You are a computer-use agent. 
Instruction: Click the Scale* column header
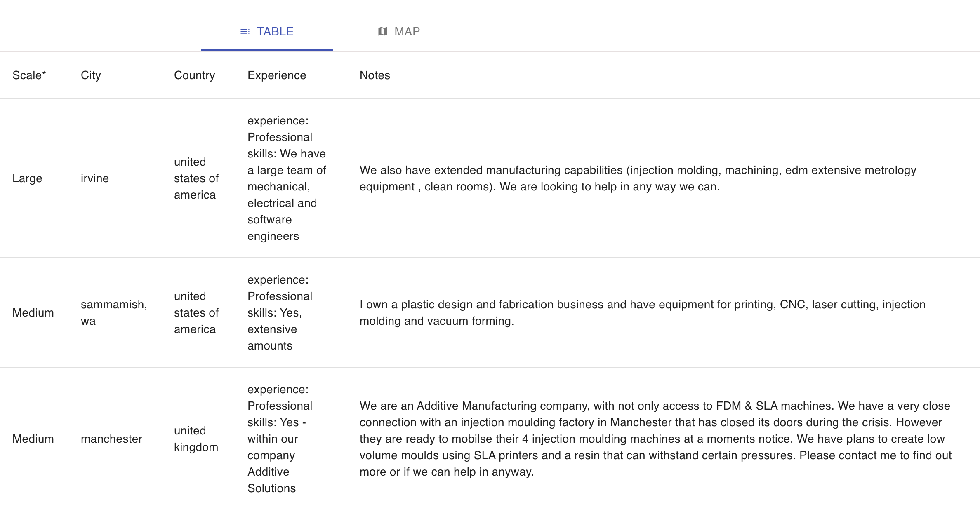[29, 75]
